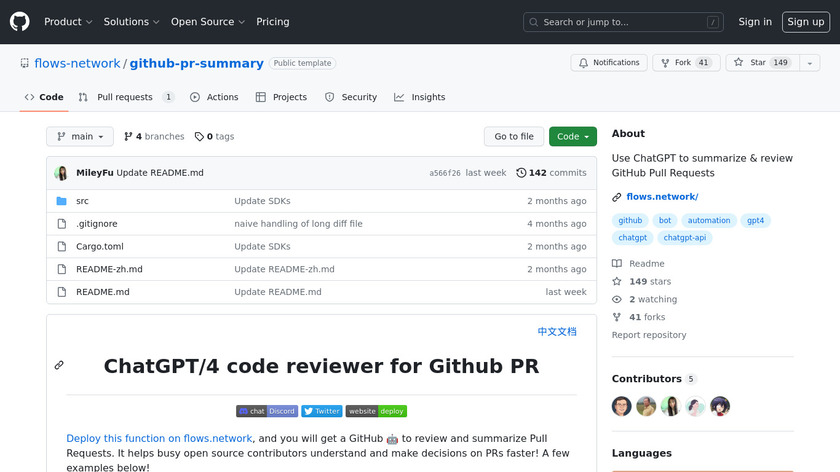Screen dimensions: 840x472
Task: Click MileyFu's avatar in commit bar
Action: tap(61, 173)
